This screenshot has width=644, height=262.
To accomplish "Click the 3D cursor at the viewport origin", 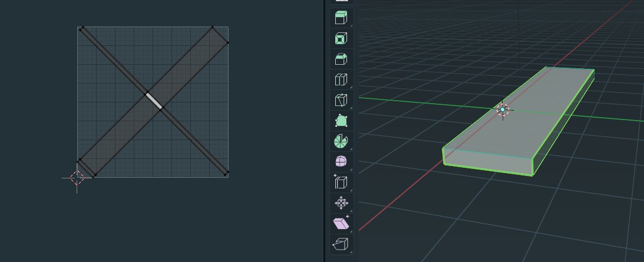I will [x=503, y=110].
